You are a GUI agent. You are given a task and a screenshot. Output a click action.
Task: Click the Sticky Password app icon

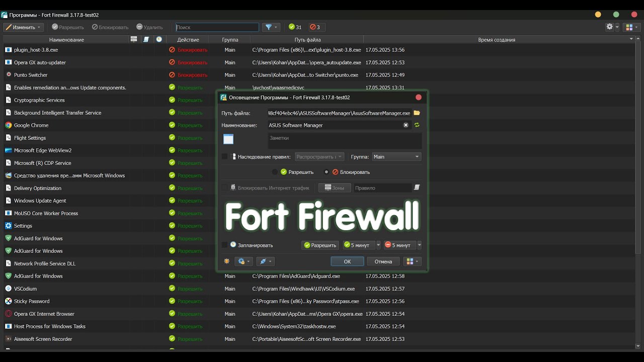(x=8, y=301)
